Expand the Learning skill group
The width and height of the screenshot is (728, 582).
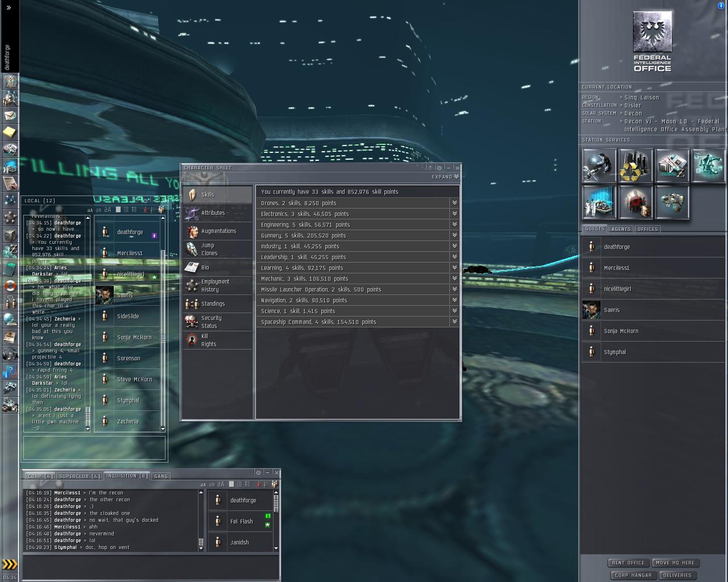pyautogui.click(x=454, y=268)
